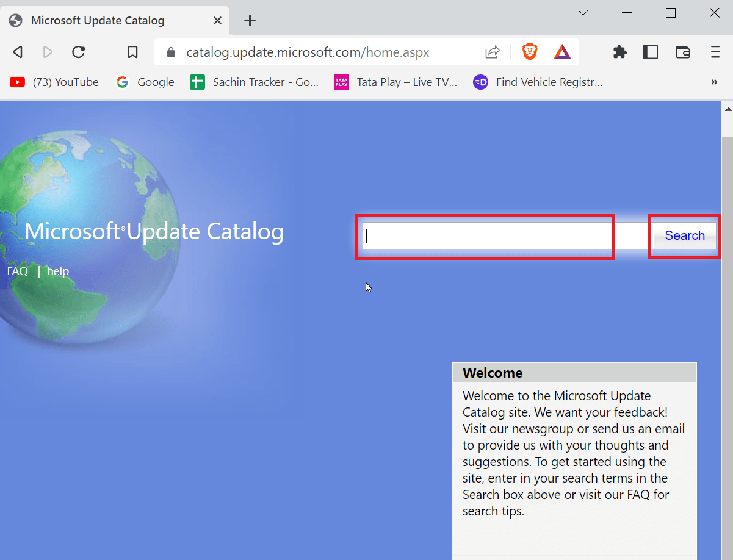This screenshot has width=733, height=560.
Task: Open the Find Vehicle Registration bookmark
Action: pos(538,82)
